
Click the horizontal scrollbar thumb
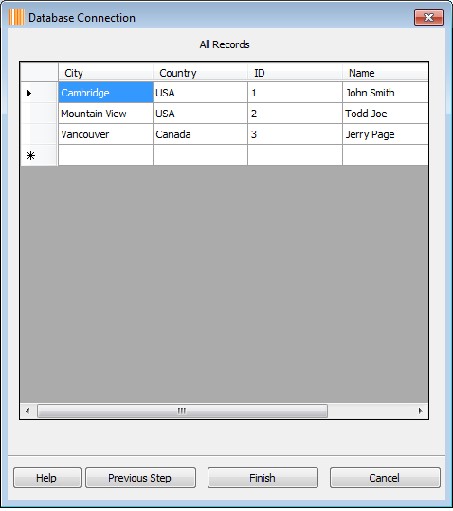[x=182, y=411]
